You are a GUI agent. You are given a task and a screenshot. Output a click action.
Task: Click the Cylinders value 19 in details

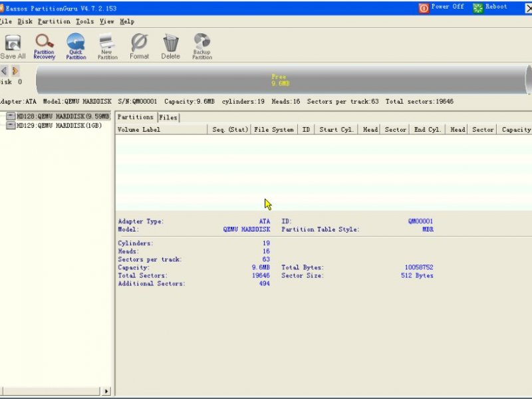pos(267,243)
